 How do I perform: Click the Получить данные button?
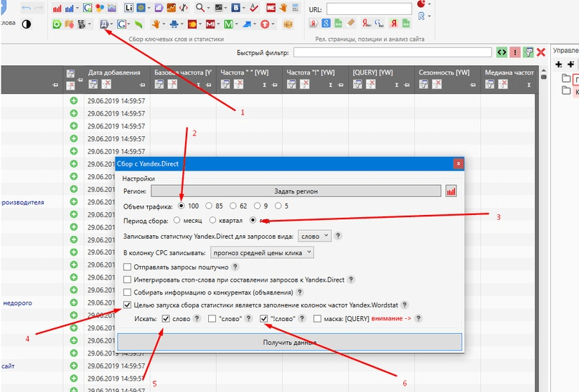tap(290, 343)
